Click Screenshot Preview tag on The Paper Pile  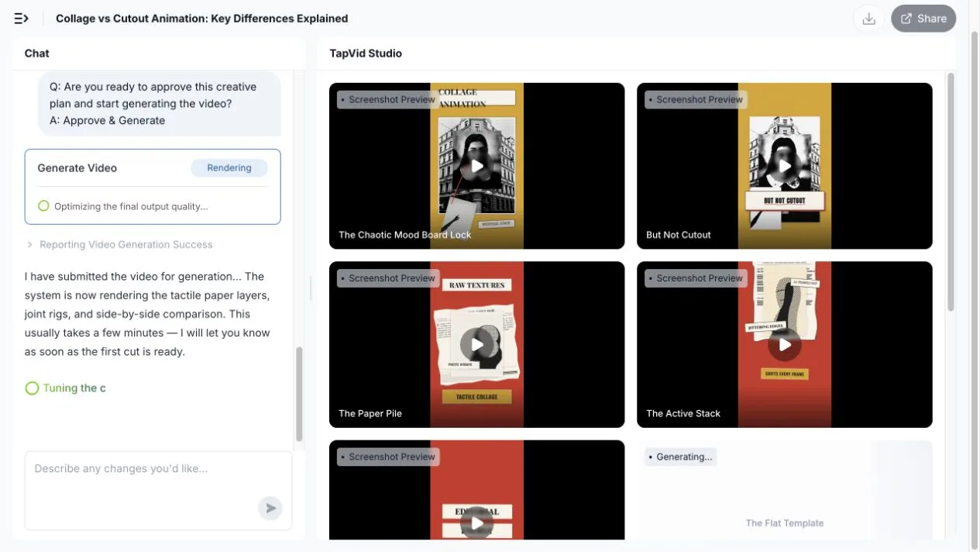point(388,278)
